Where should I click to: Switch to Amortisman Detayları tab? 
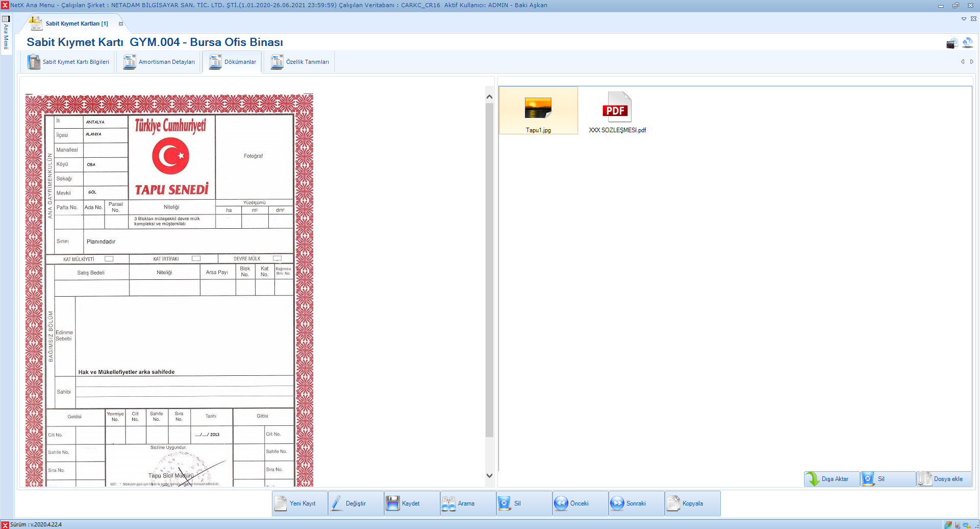(x=159, y=62)
